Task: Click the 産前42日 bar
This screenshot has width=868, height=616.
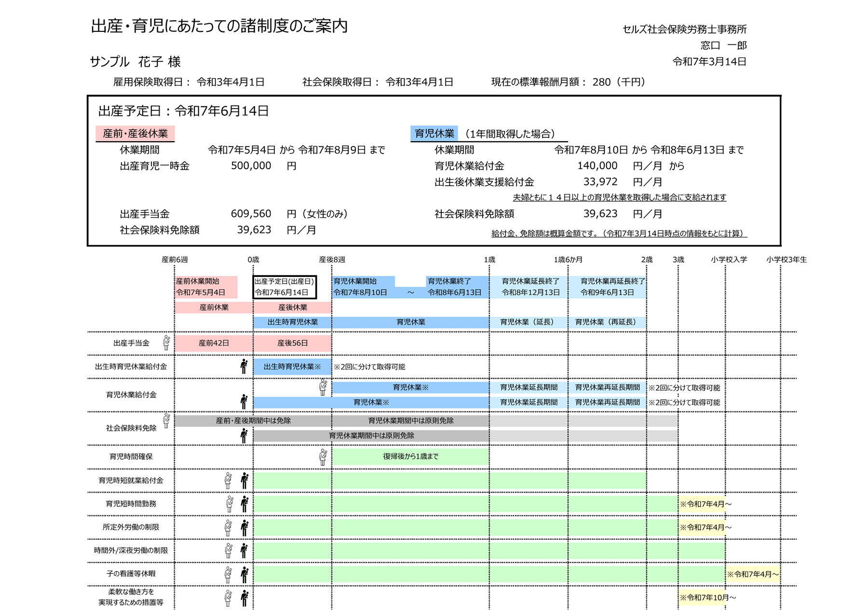Action: click(214, 343)
